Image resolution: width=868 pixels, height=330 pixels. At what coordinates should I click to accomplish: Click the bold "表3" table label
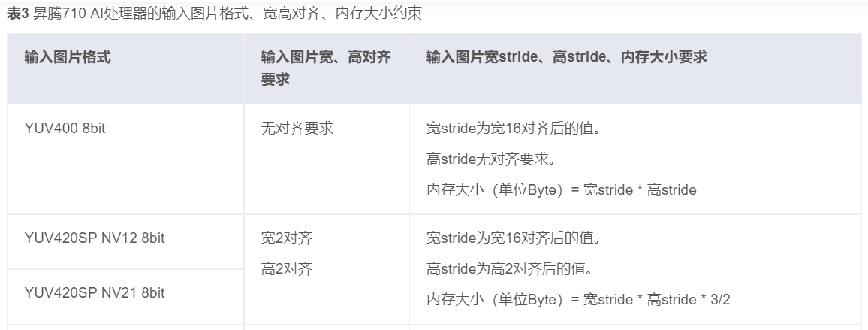18,16
